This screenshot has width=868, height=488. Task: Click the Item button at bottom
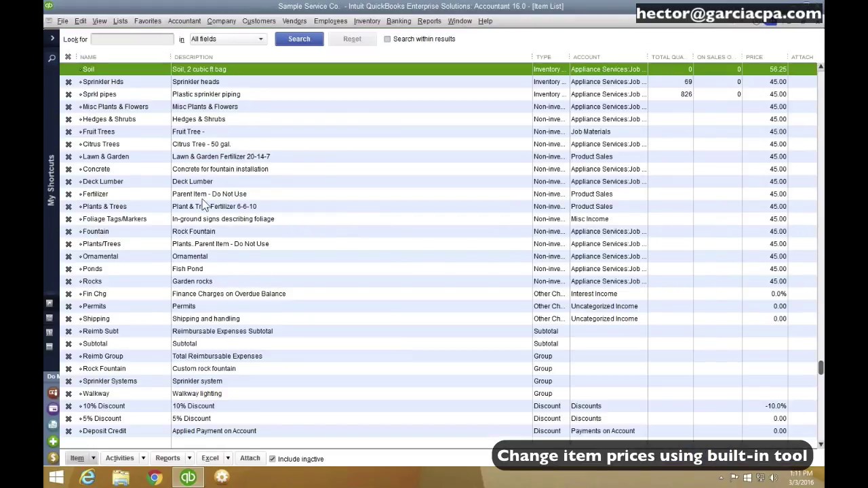tap(77, 458)
